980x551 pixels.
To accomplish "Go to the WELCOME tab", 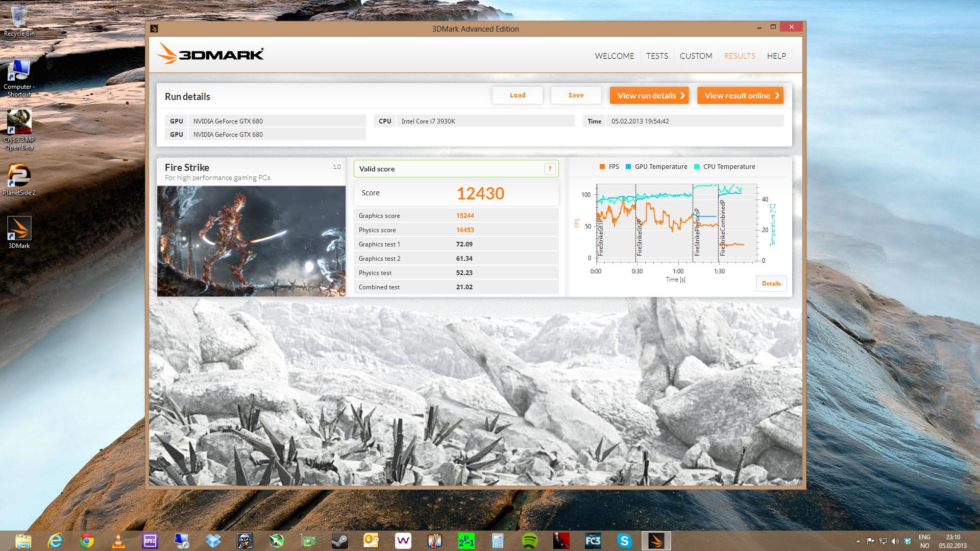I will click(615, 56).
